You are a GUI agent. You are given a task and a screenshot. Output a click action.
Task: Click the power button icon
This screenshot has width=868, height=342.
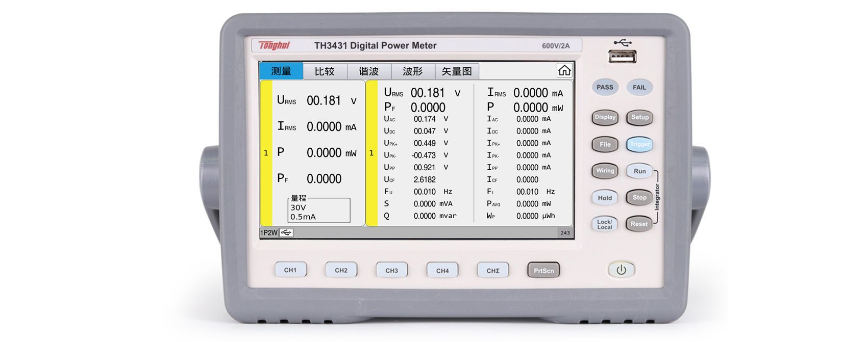[x=621, y=270]
